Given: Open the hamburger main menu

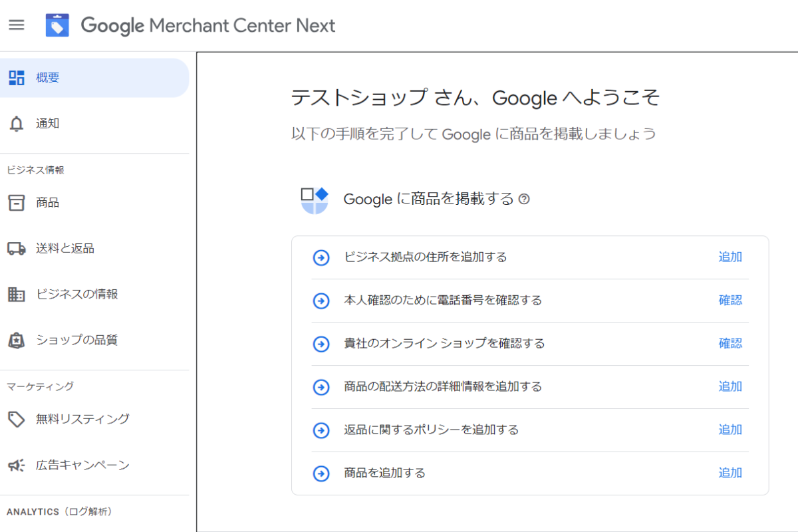Looking at the screenshot, I should [x=17, y=25].
